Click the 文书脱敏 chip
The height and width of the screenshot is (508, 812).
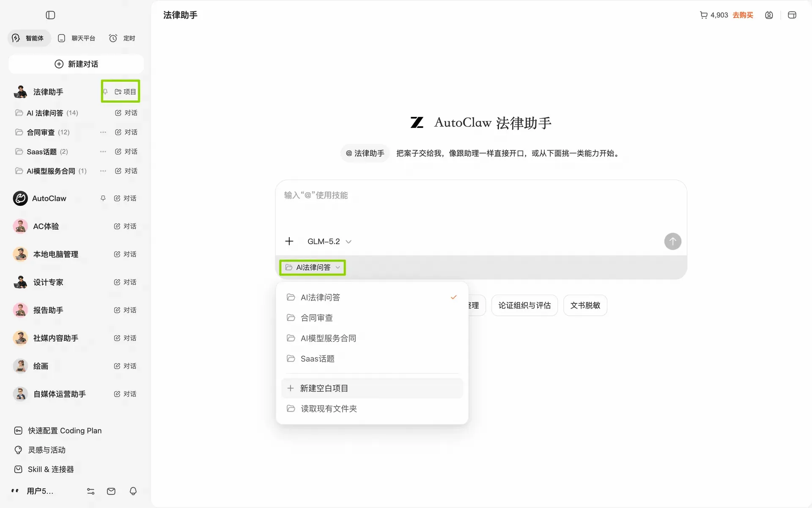(x=585, y=305)
